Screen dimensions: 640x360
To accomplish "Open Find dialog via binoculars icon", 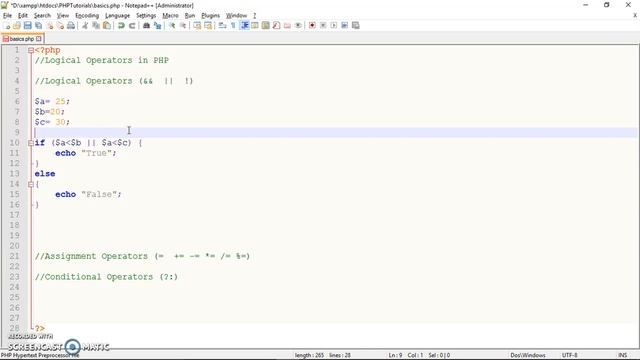I will 146,25.
